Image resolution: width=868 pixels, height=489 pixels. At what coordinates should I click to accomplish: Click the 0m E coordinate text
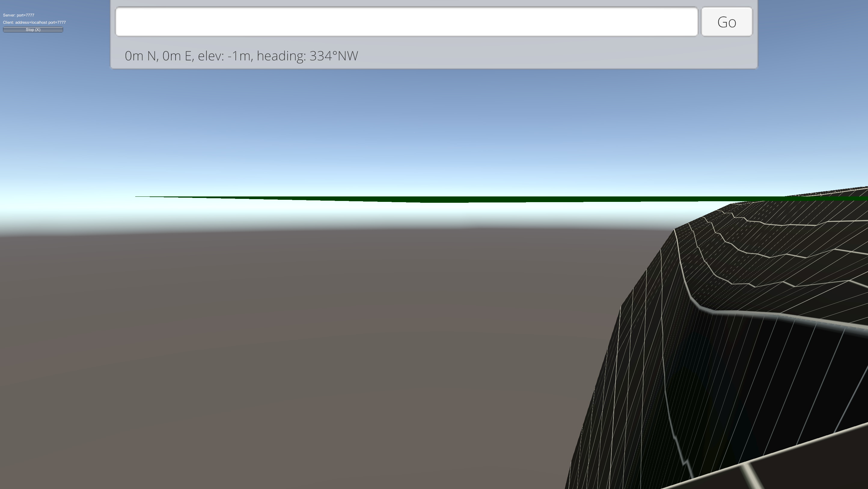click(177, 56)
